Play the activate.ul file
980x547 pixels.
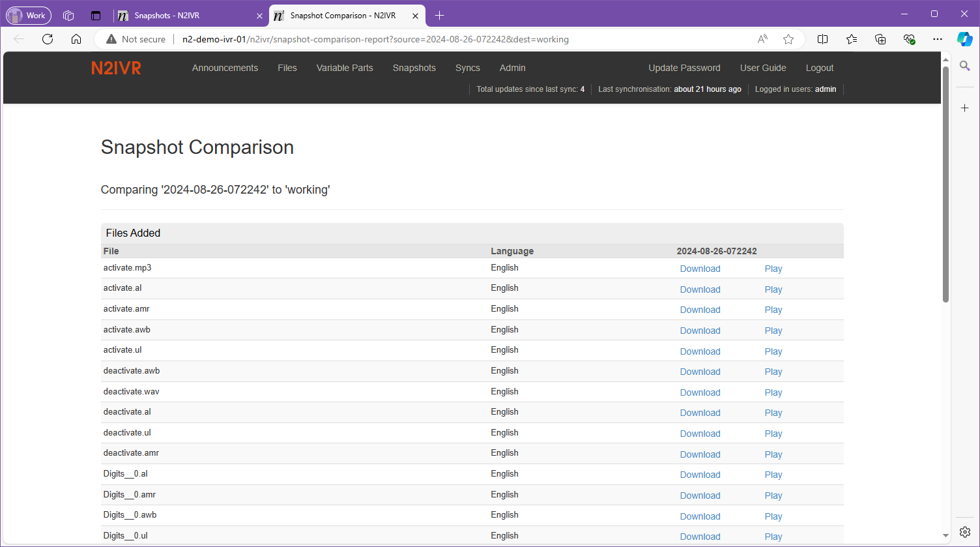[x=773, y=351]
